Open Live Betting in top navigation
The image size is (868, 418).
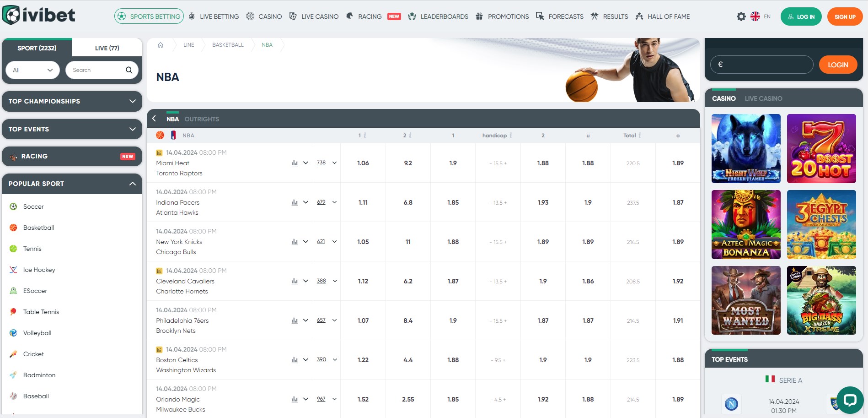pos(214,16)
